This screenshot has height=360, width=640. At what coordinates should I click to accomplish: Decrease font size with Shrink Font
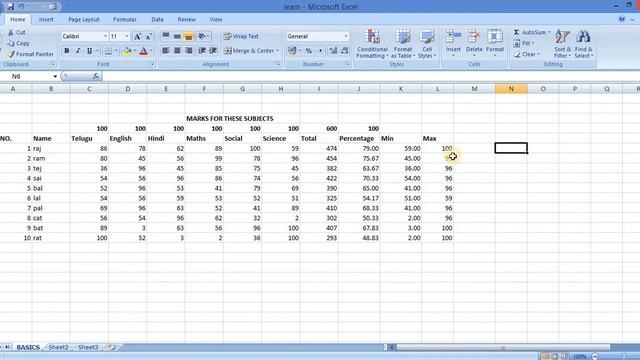tap(149, 37)
